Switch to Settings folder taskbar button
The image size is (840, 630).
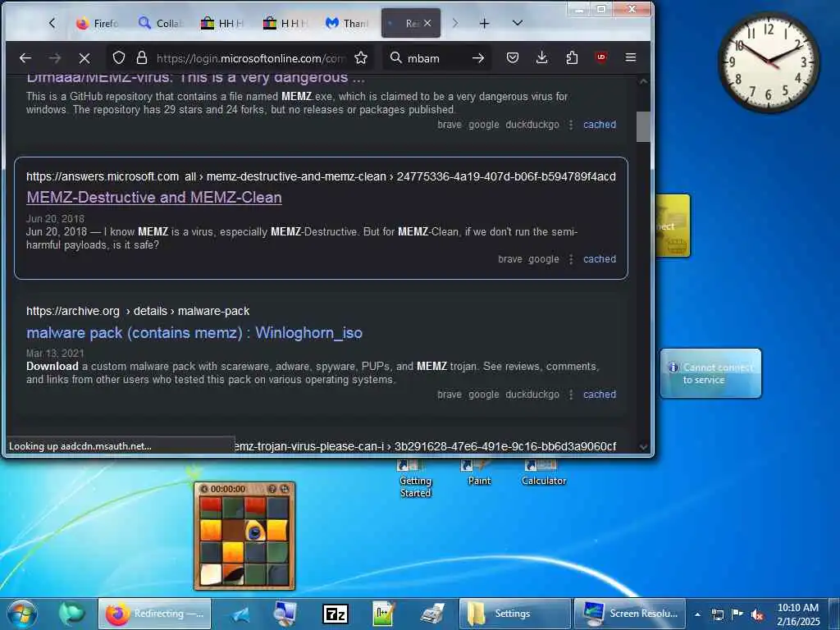[x=515, y=614]
